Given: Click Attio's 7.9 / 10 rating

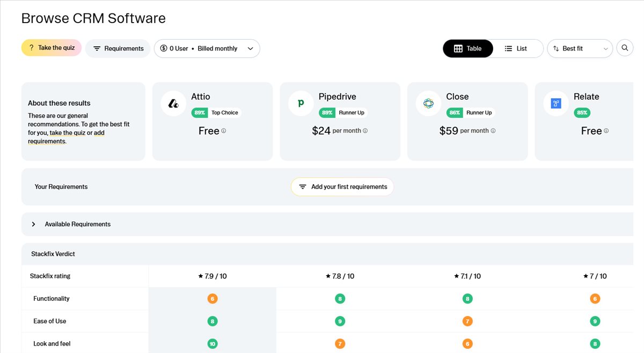Looking at the screenshot, I should 213,276.
